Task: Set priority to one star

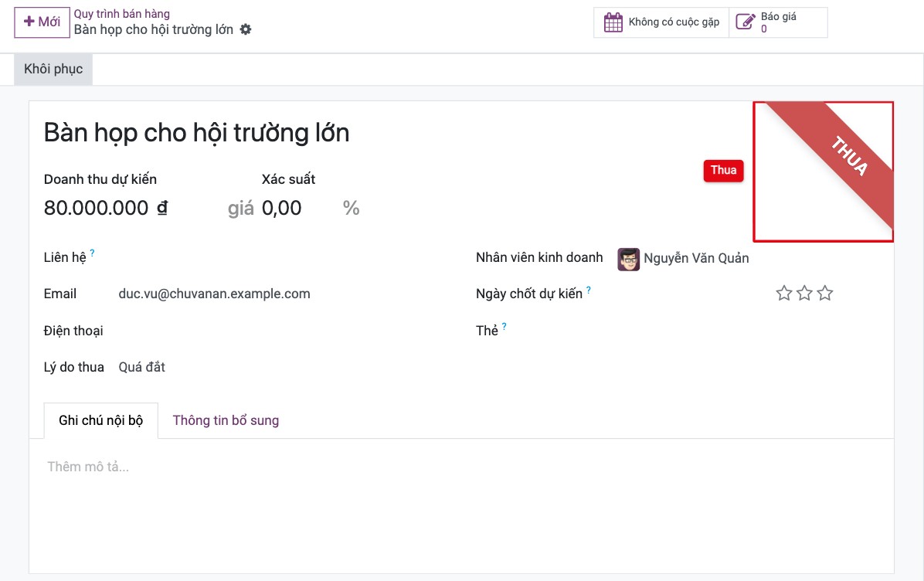Action: (783, 293)
